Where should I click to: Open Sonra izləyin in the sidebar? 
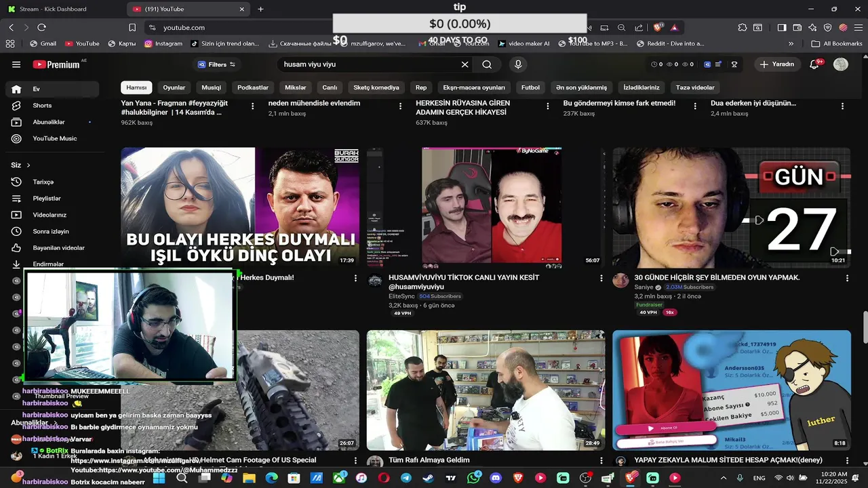coord(52,231)
